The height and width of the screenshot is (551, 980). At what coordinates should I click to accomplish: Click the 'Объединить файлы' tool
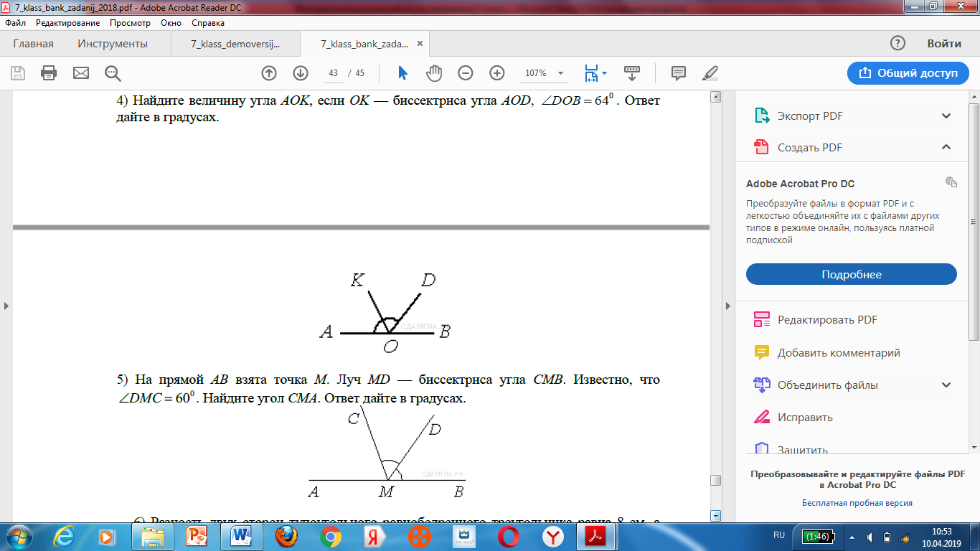coord(815,385)
